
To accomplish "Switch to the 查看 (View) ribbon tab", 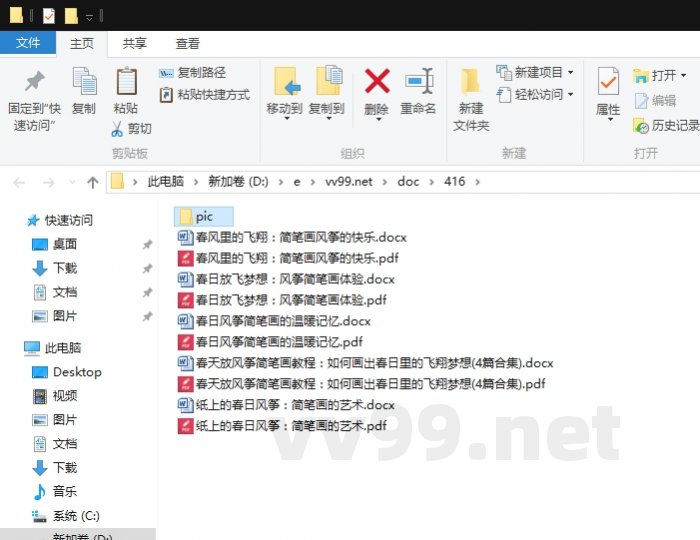I will click(x=187, y=43).
